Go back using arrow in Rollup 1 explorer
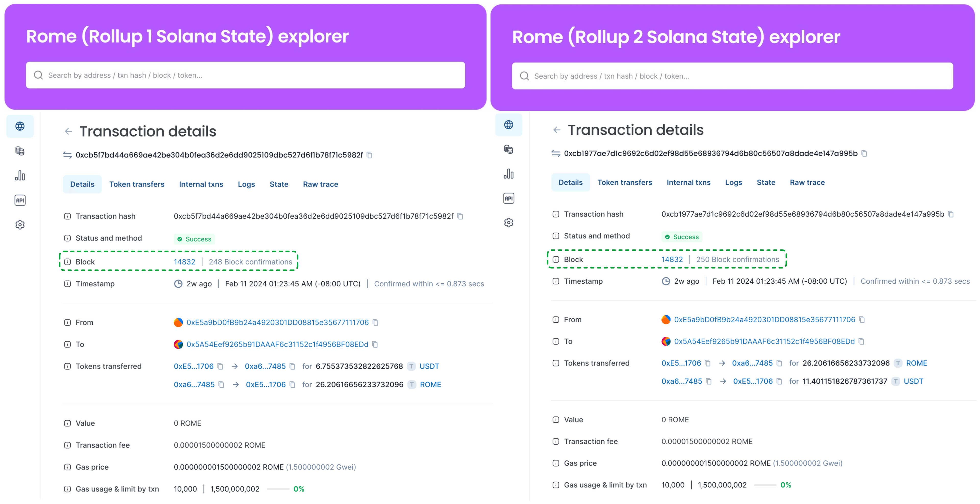The width and height of the screenshot is (980, 504). [68, 132]
